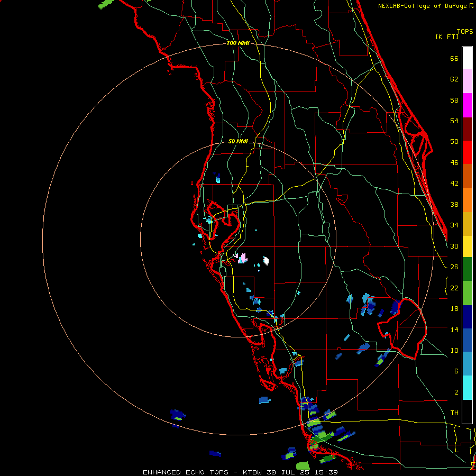The image size is (476, 476).
Task: Click the navy blue legend swatch
Action: pyautogui.click(x=467, y=317)
